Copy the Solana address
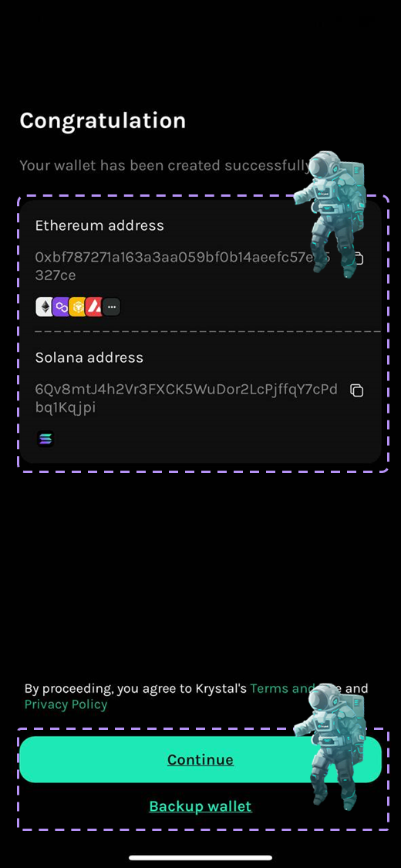The height and width of the screenshot is (868, 401). coord(357,390)
